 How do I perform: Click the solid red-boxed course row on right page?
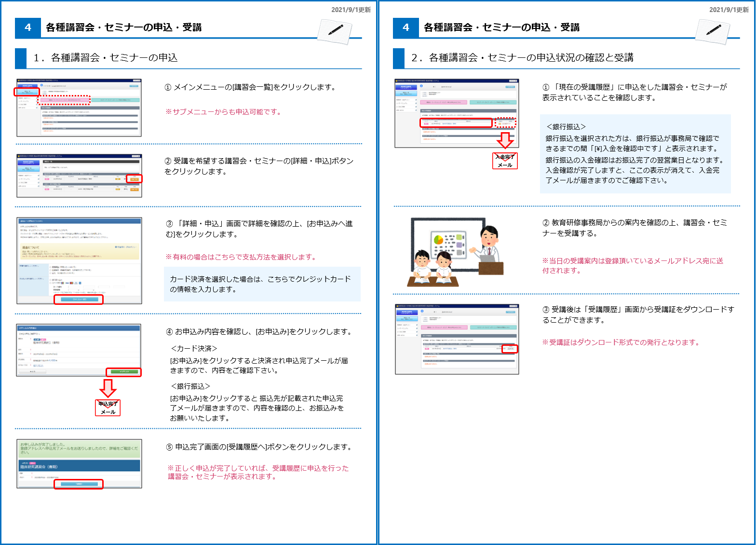pyautogui.click(x=456, y=123)
